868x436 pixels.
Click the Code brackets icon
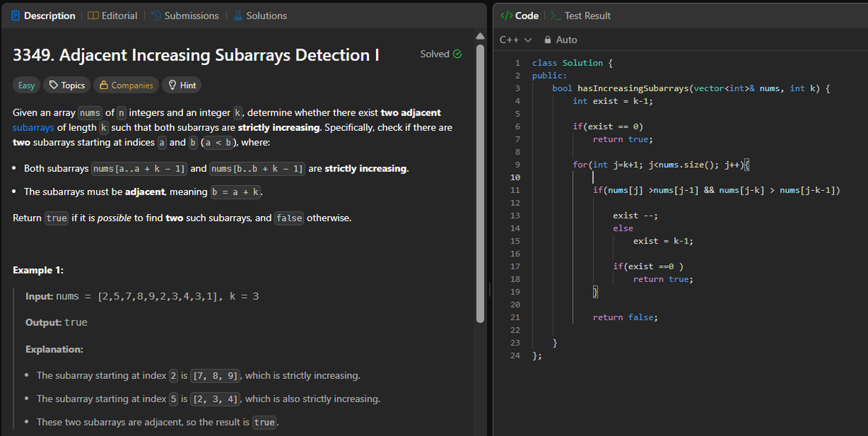click(507, 15)
